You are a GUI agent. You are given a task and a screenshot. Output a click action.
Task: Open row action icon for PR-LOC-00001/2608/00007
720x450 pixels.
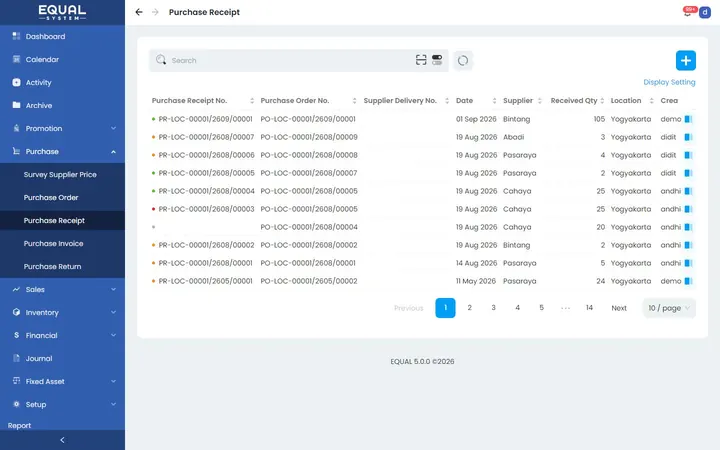coord(688,137)
